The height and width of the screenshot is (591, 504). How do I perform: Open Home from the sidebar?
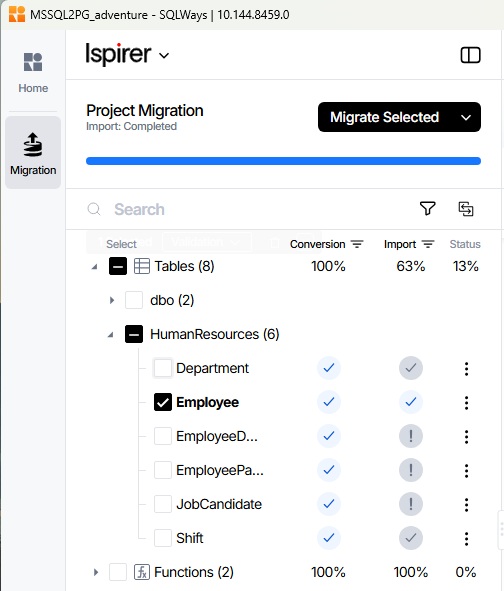[x=33, y=73]
